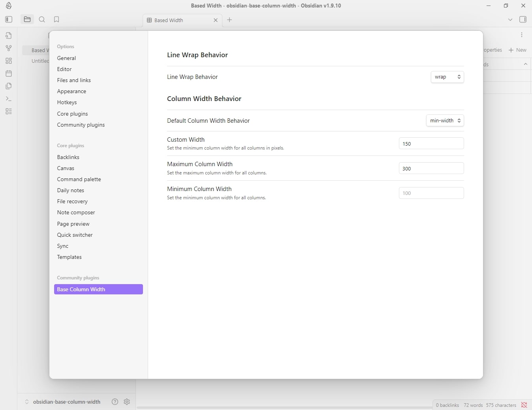
Task: Insert template ribbon icon
Action: 9,86
